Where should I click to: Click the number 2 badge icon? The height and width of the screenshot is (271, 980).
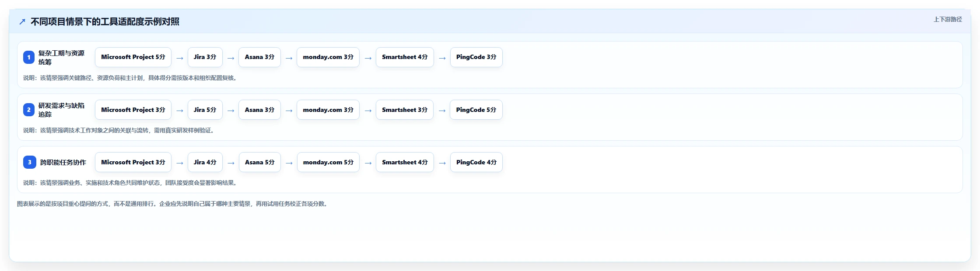pos(29,110)
